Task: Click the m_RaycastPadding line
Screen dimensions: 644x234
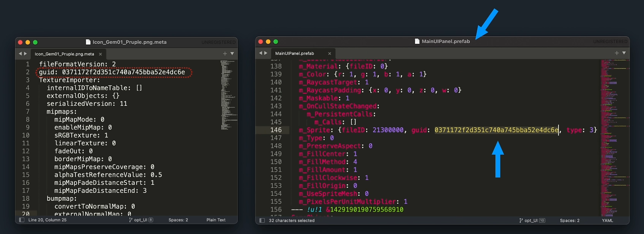Action: [x=380, y=90]
